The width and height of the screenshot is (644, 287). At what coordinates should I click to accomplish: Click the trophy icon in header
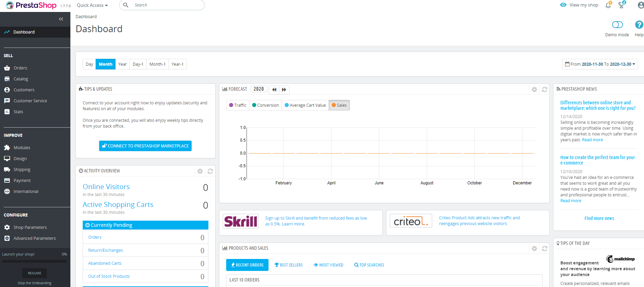click(x=621, y=5)
